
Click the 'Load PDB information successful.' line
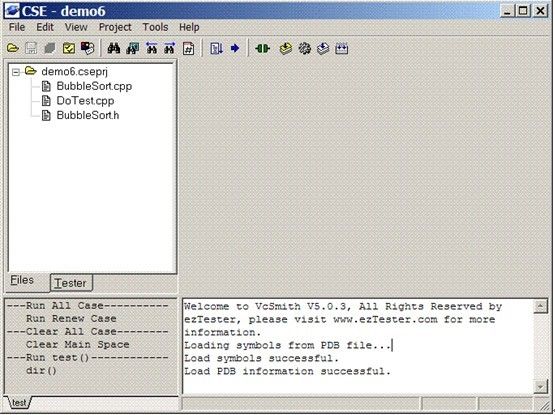[x=287, y=371]
